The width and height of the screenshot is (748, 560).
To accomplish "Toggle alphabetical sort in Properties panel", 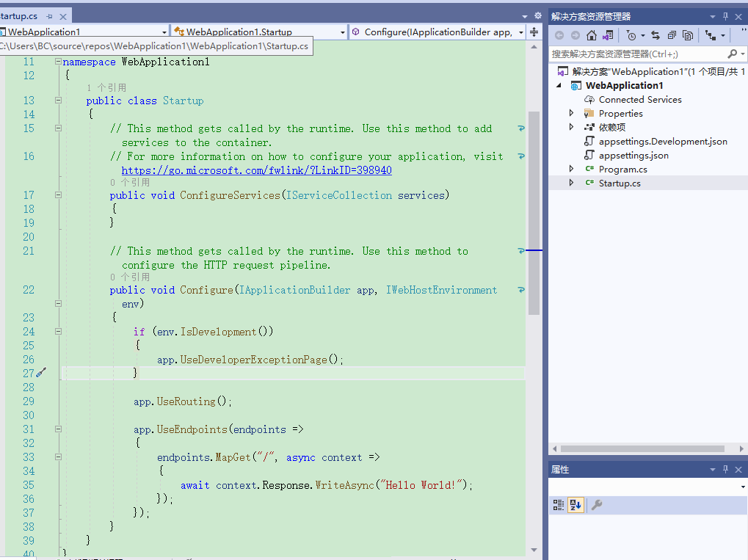I will pyautogui.click(x=575, y=505).
